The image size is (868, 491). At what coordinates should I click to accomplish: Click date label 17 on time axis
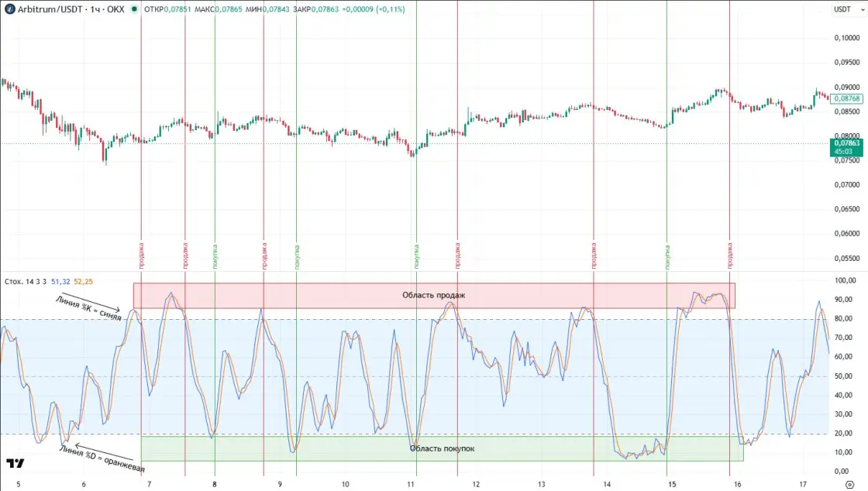point(803,484)
